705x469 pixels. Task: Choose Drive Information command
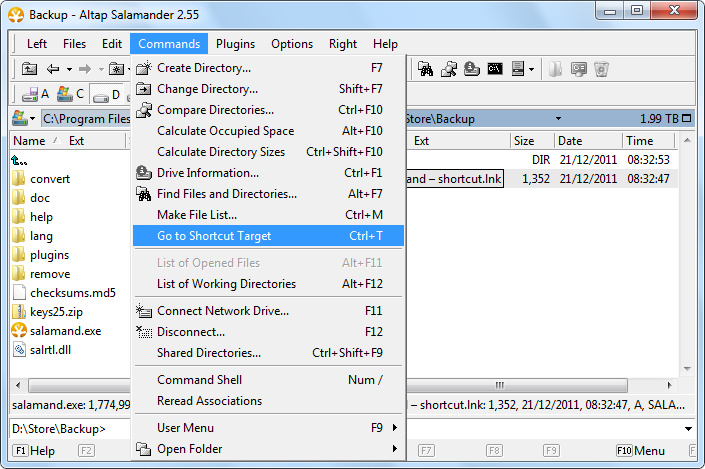[x=268, y=173]
